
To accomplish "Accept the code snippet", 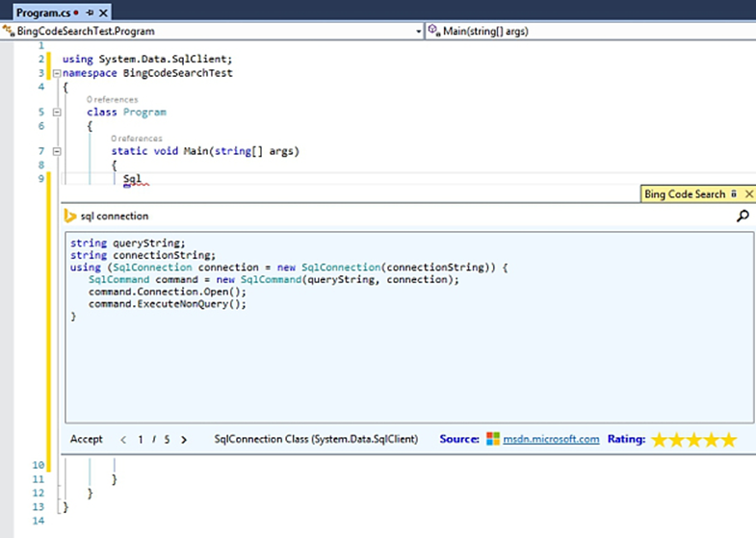I will (x=87, y=439).
